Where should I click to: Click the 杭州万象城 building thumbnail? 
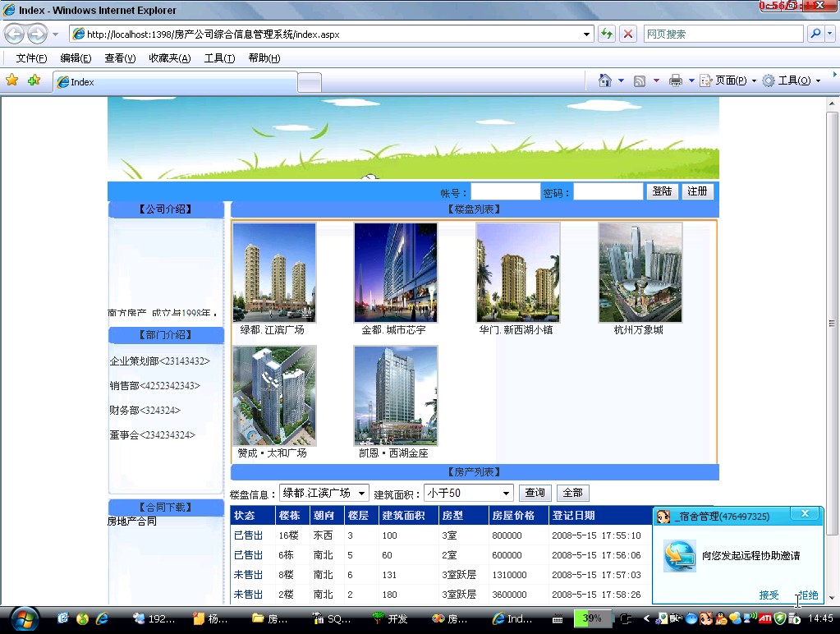pyautogui.click(x=640, y=273)
